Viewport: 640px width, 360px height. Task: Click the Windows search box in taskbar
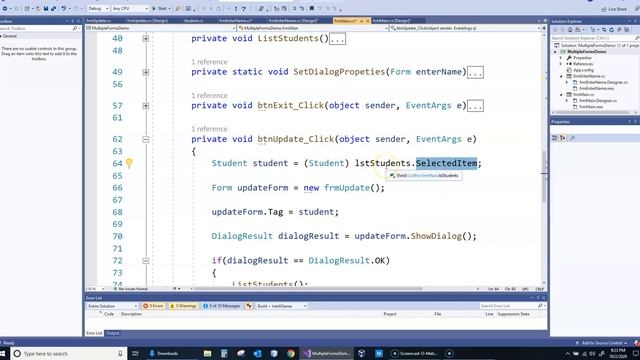[x=68, y=353]
